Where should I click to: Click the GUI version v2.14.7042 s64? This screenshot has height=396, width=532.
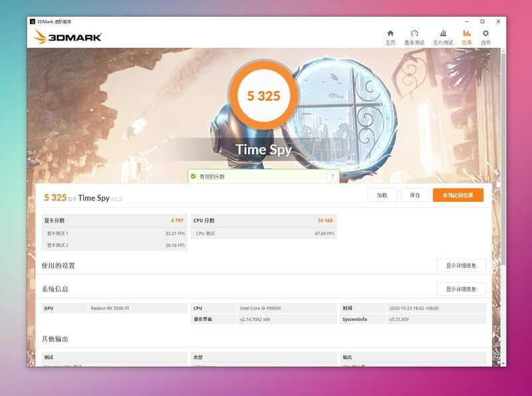tap(255, 320)
